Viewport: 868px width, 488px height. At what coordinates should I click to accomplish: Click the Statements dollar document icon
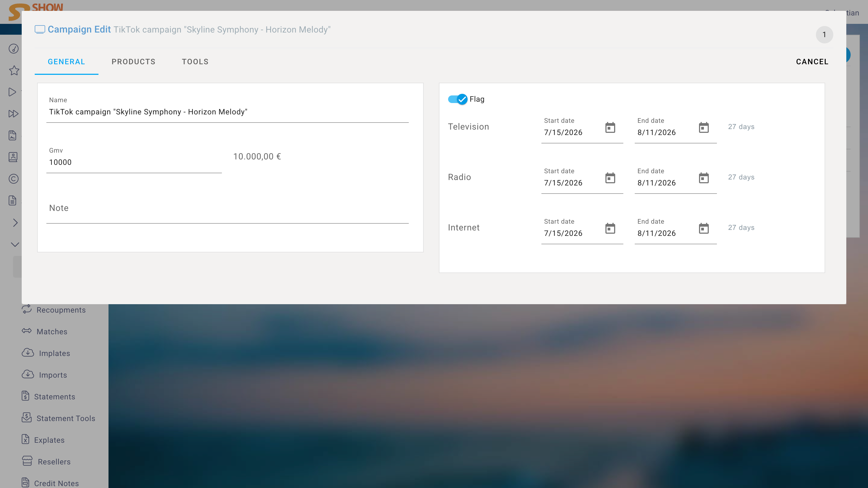click(25, 396)
